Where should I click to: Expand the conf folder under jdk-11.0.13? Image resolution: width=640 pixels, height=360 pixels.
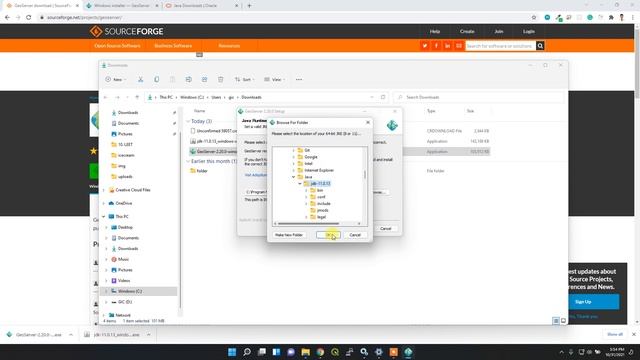click(307, 197)
